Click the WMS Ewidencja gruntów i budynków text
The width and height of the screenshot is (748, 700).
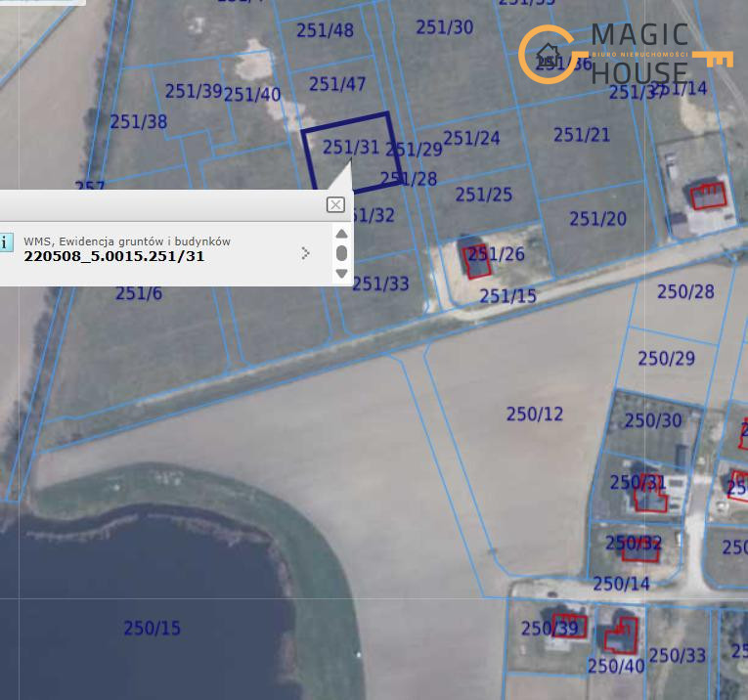point(127,241)
